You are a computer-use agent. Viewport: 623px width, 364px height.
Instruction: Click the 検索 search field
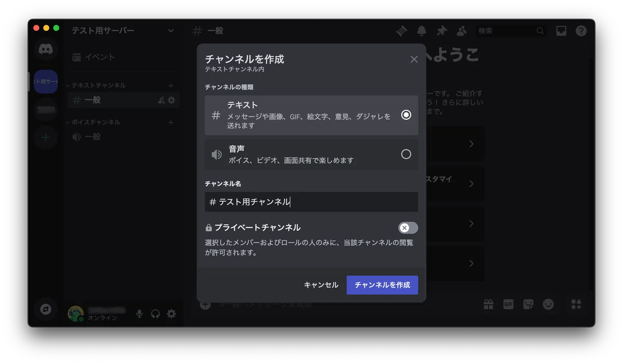(511, 31)
